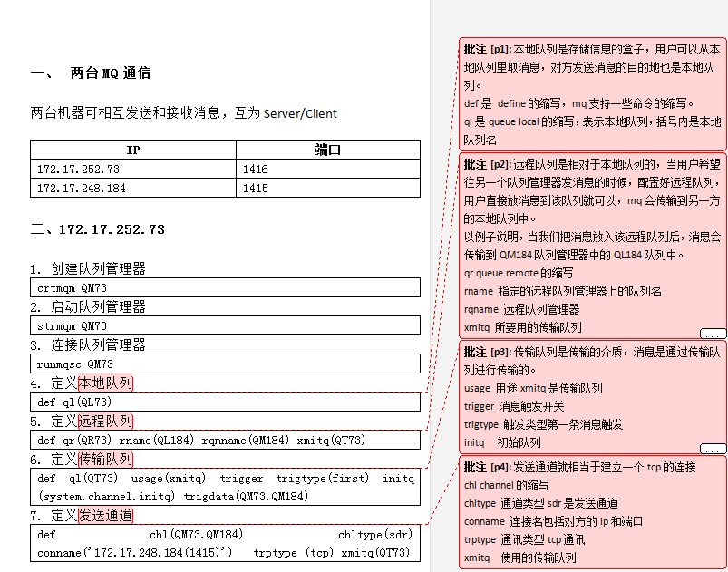Click heading 二、172.17.252.73
Viewport: 728px width, 572px height.
tap(98, 229)
